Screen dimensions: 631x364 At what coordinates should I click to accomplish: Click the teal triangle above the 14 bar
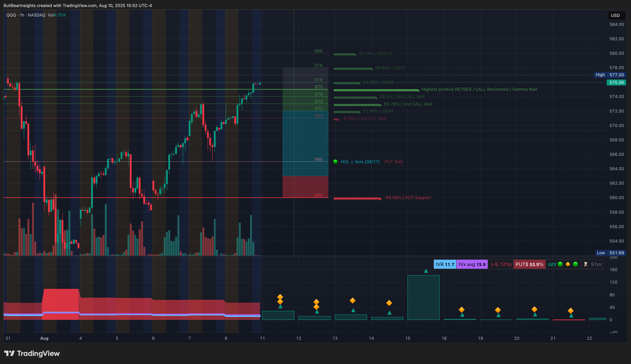[390, 313]
